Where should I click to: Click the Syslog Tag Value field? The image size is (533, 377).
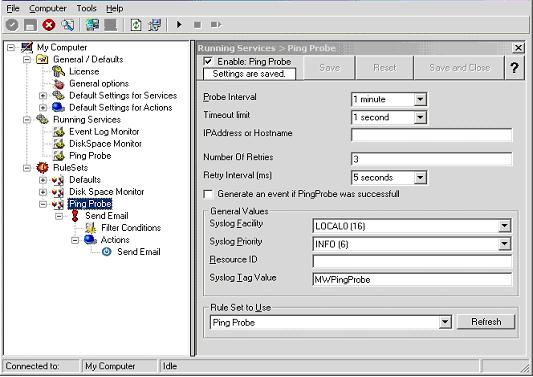coord(412,279)
